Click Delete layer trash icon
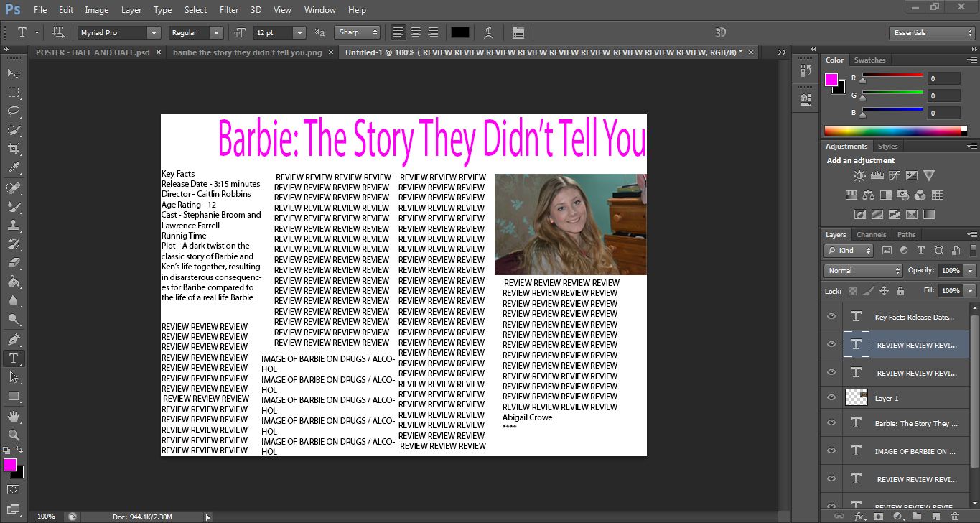This screenshot has width=980, height=523. [x=955, y=516]
